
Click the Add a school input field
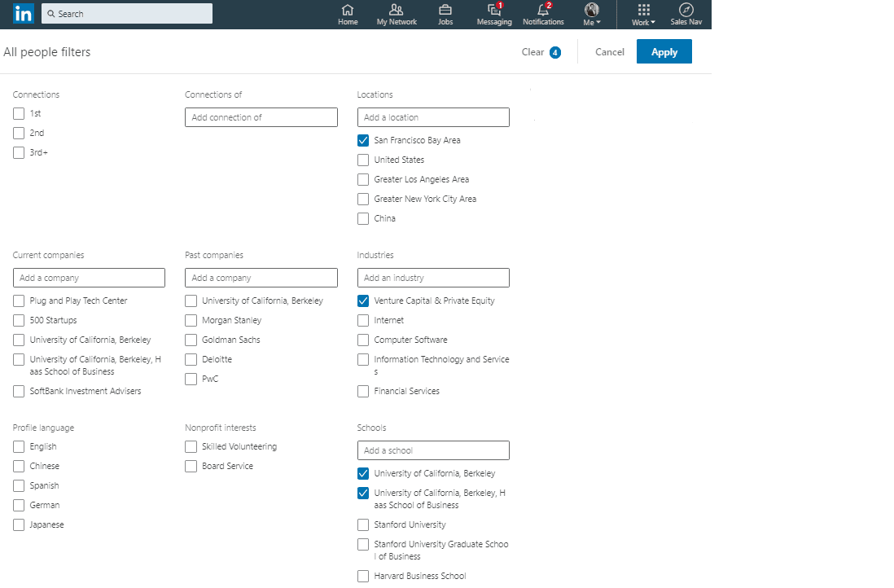(x=432, y=450)
